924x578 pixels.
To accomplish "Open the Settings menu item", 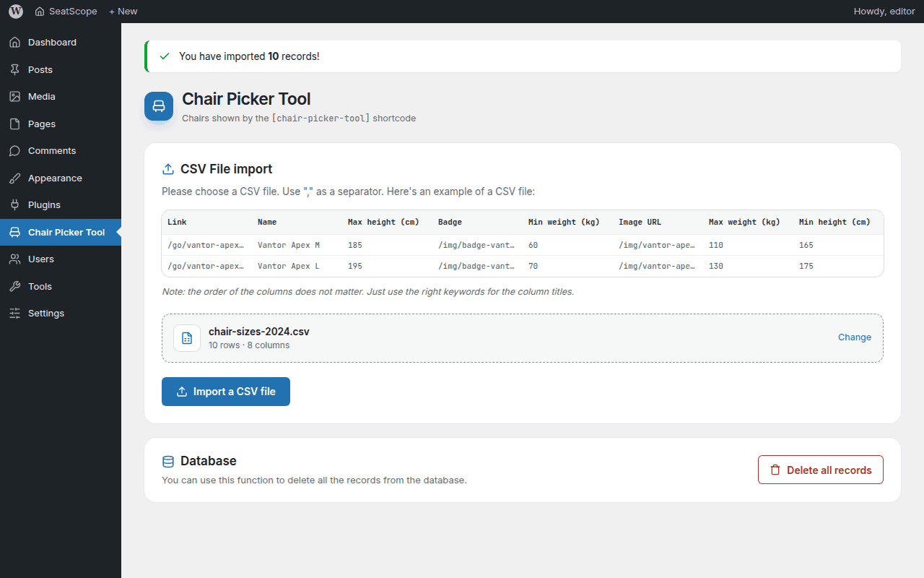I will (x=61, y=314).
